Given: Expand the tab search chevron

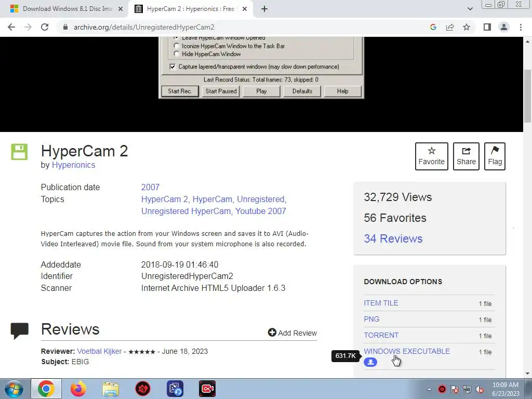Looking at the screenshot, I should (470, 9).
